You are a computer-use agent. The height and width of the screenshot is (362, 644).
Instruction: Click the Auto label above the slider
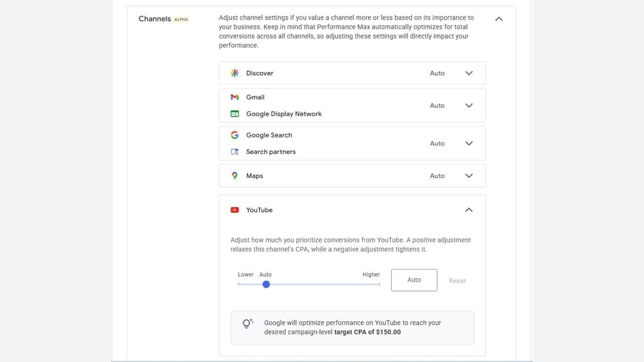point(265,275)
